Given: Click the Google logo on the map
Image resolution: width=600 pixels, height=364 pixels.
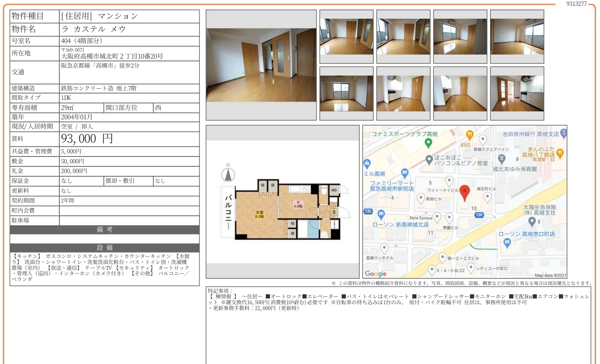Looking at the screenshot, I should 375,274.
